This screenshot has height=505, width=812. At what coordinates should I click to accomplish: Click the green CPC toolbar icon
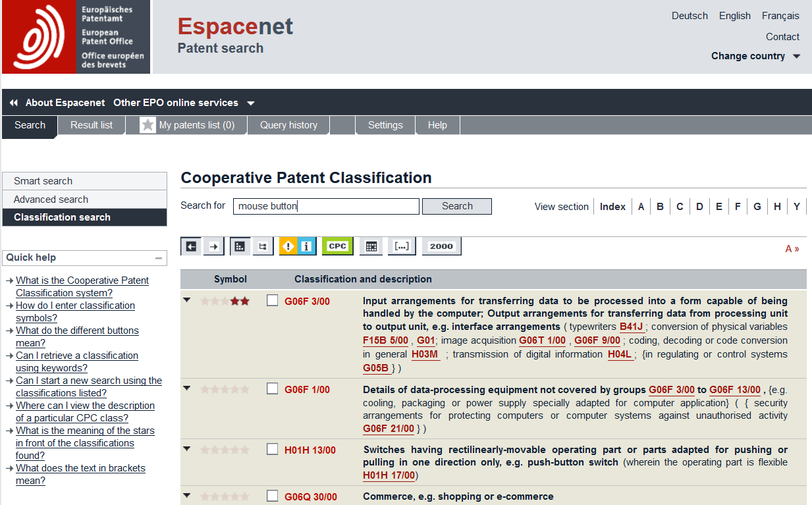pos(338,246)
